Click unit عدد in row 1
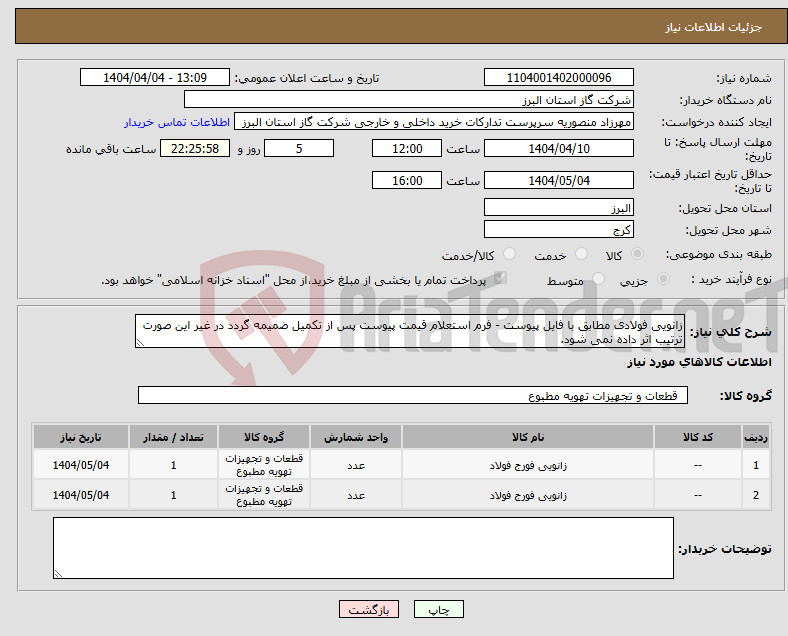The height and width of the screenshot is (636, 788). tap(356, 466)
